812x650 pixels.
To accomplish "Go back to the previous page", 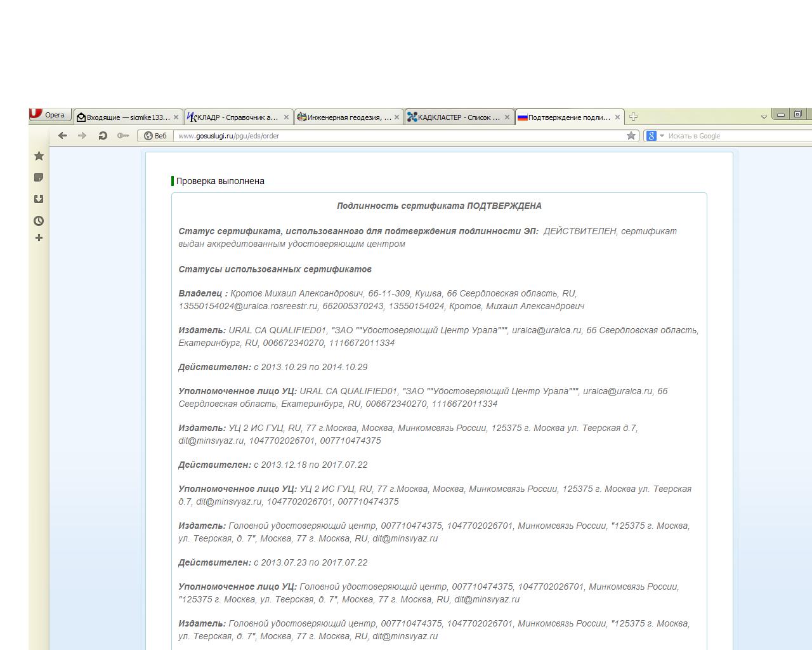I will (x=62, y=135).
